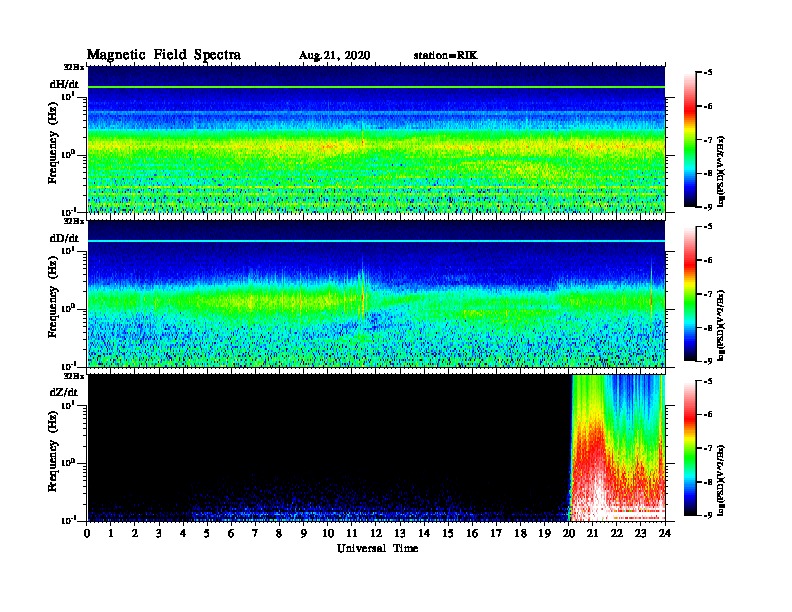Click hour tick label "6" on time axis
Viewport: 792px width, 612px height.
[x=231, y=533]
